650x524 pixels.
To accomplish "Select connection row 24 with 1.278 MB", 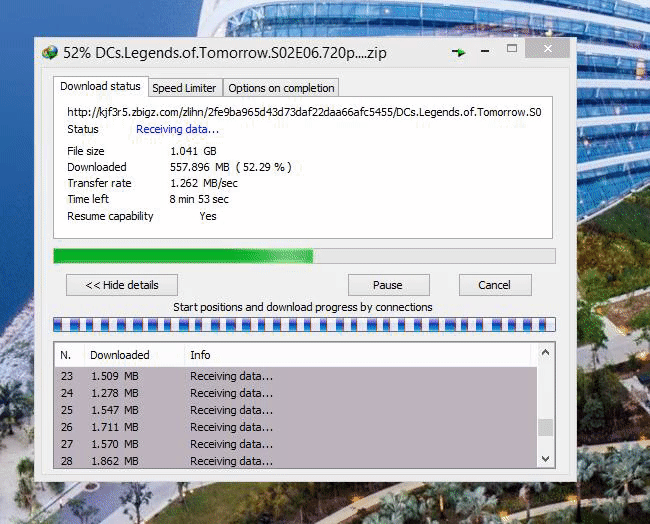I will (x=296, y=393).
